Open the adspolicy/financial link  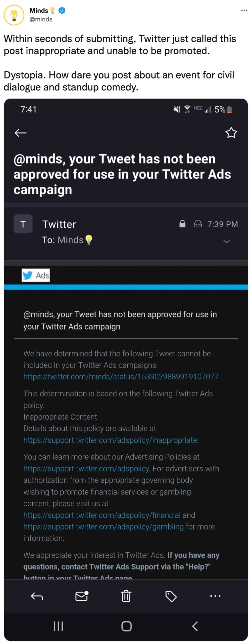point(102,515)
